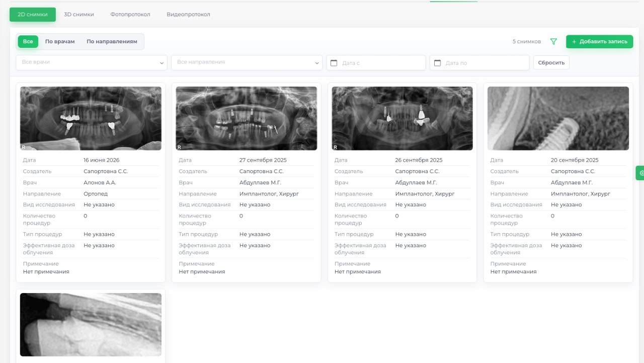Click date text "26 сентября 2025"
644x363 pixels.
pyautogui.click(x=419, y=160)
